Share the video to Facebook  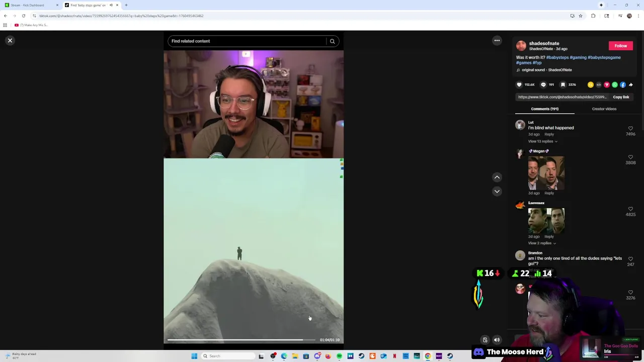coord(622,84)
